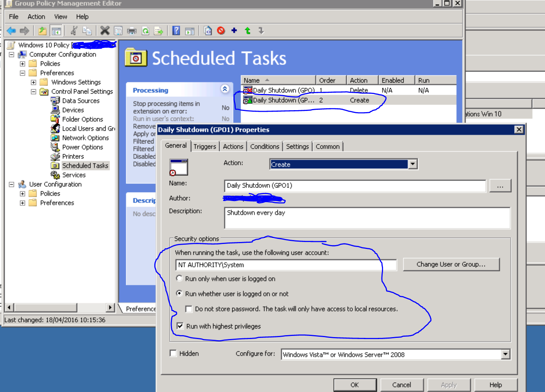Click the OK button
The height and width of the screenshot is (392, 545).
coord(355,385)
